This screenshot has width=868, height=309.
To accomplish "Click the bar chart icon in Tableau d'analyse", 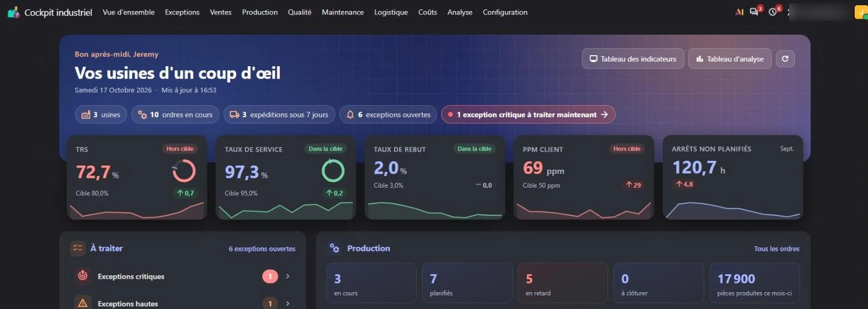I will (699, 59).
